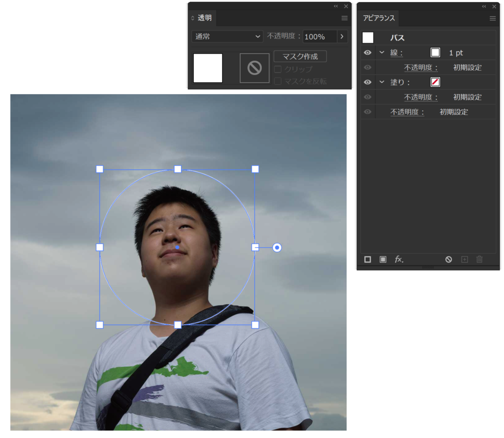Click the trash delete icon in Appearance panel

(x=479, y=259)
